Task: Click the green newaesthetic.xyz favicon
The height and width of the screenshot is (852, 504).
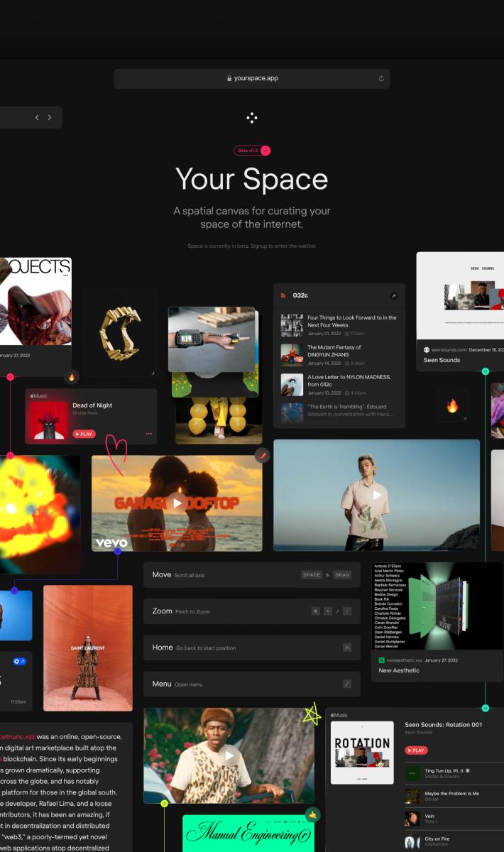Action: (382, 660)
